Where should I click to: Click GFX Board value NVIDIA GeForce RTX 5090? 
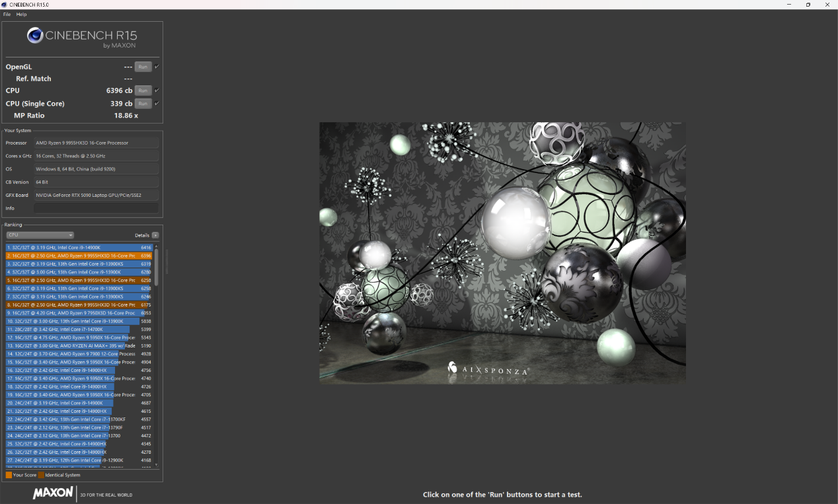click(x=96, y=196)
